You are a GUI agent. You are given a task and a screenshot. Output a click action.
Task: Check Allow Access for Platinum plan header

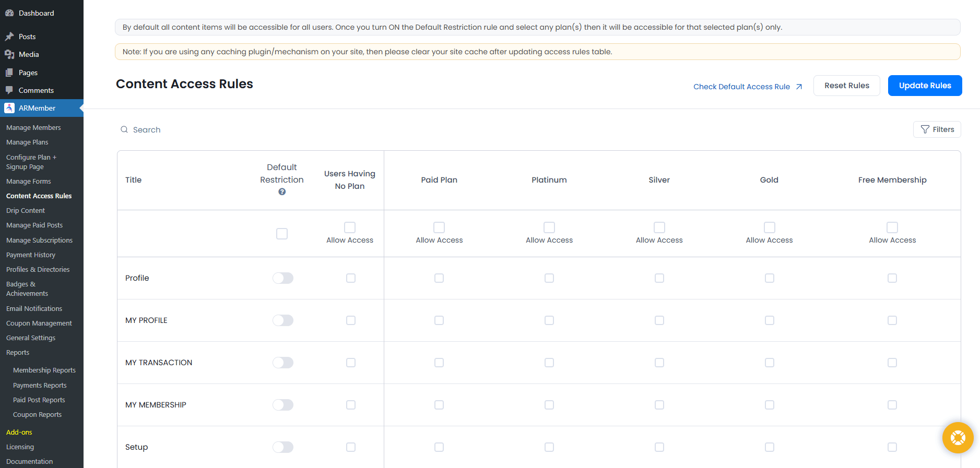(x=549, y=227)
